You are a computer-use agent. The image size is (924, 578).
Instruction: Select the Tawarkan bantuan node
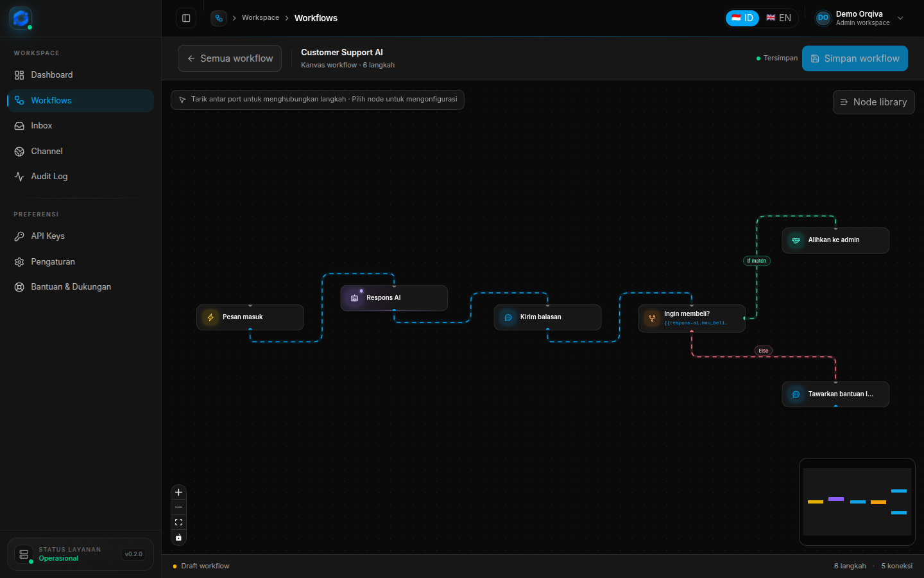click(x=835, y=394)
